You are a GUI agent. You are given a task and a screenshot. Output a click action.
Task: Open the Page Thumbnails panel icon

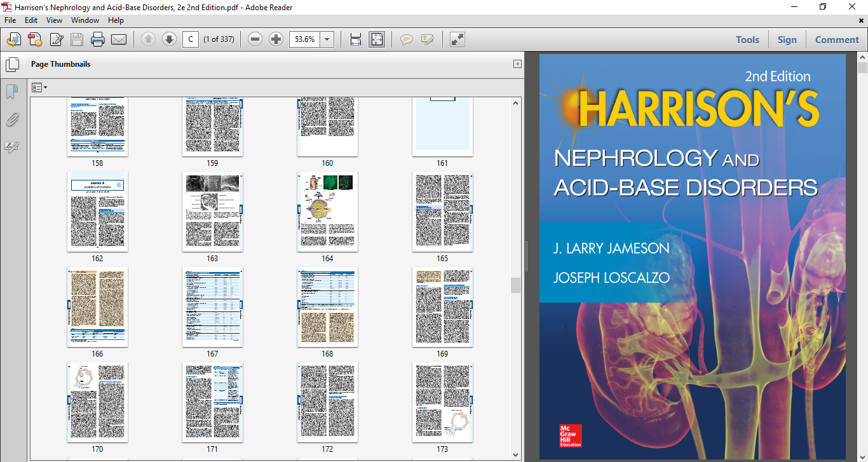[11, 64]
